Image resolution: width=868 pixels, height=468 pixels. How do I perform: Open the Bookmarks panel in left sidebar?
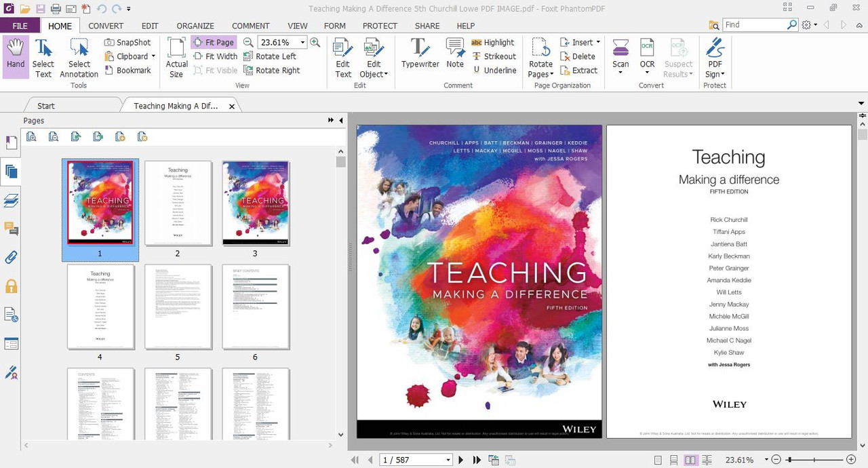pos(11,142)
